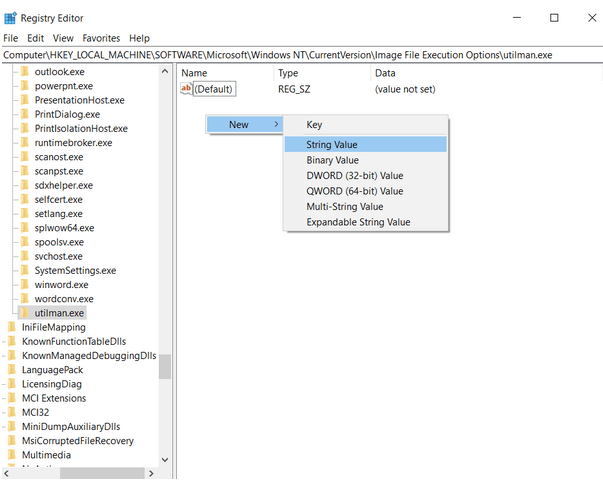The height and width of the screenshot is (482, 603).
Task: Choose QWORD (64-bit) Value
Action: point(366,191)
